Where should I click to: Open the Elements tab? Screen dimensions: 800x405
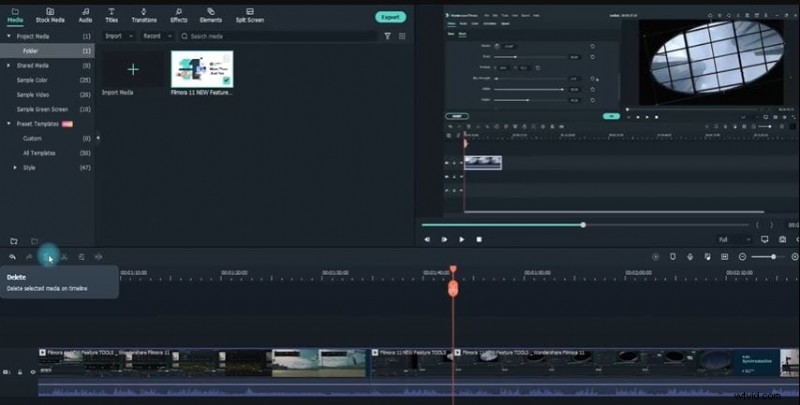tap(211, 15)
